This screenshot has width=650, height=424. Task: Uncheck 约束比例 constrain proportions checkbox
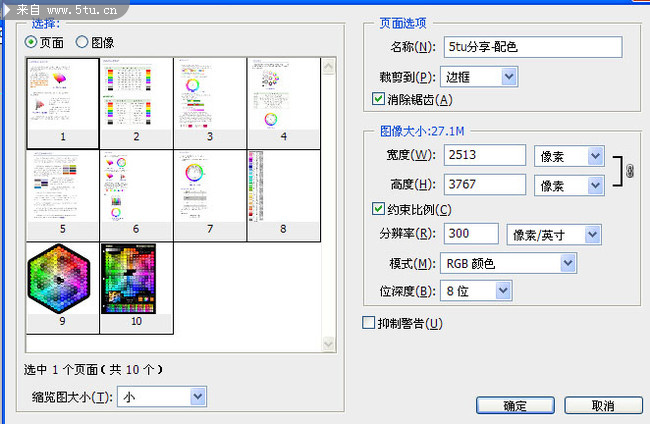pyautogui.click(x=378, y=210)
